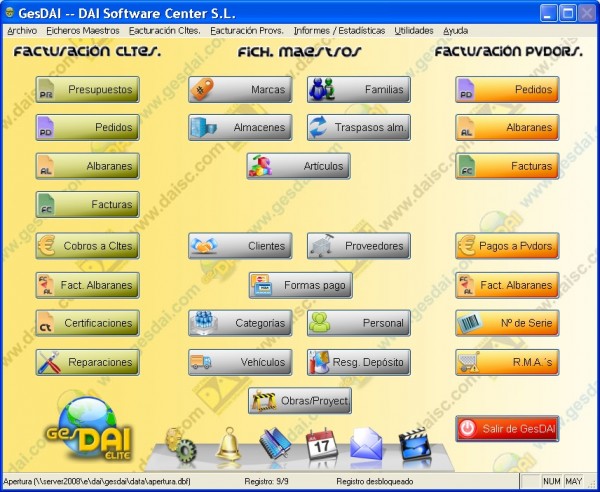Click the golden bell icon in dock
Screen dimensions: 600x492
click(x=227, y=443)
